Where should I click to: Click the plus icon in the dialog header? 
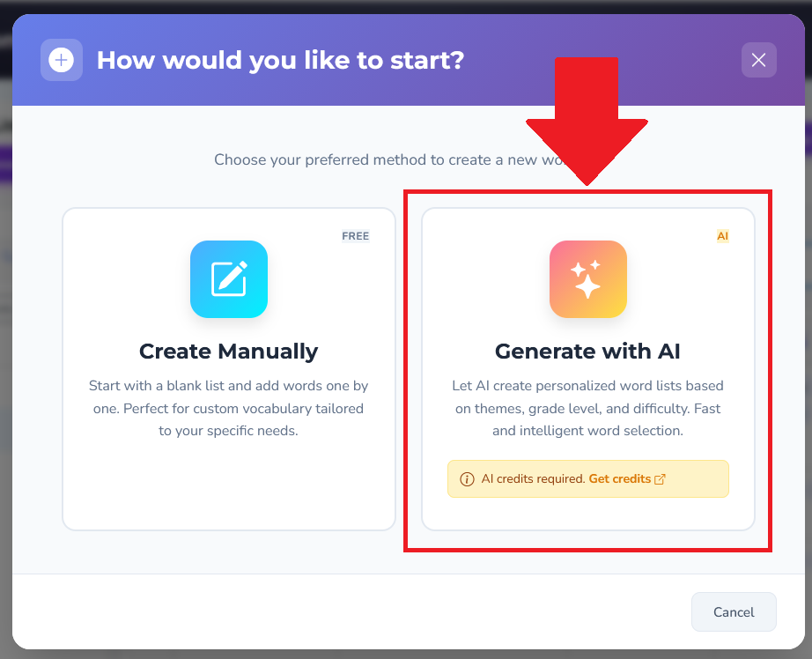(x=60, y=60)
